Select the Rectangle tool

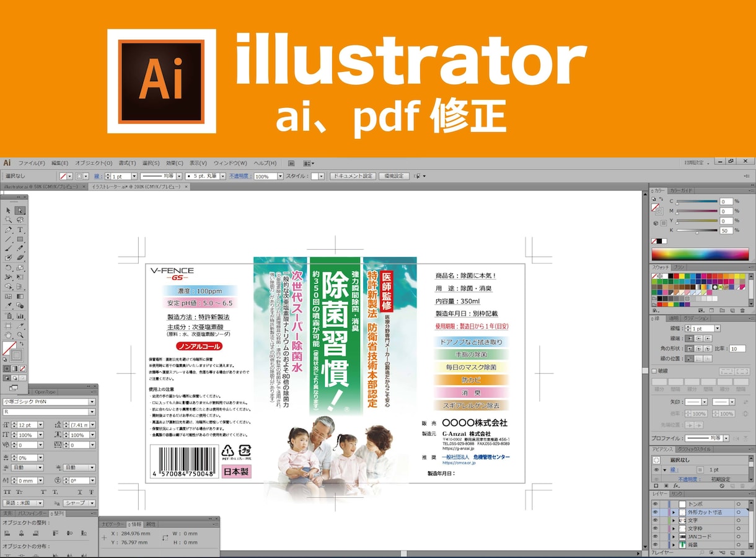click(20, 239)
